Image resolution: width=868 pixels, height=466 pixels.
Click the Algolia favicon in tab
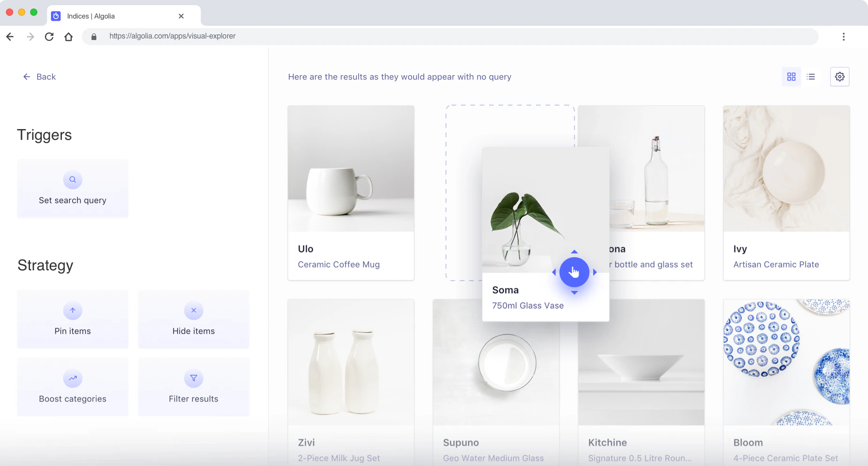pos(56,16)
